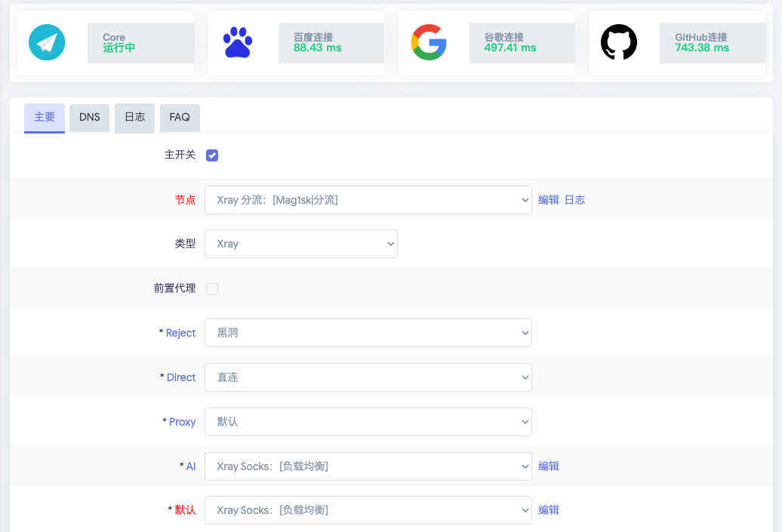Viewport: 782px width, 532px height.
Task: Uncheck the 主开关 checkbox
Action: coord(212,155)
